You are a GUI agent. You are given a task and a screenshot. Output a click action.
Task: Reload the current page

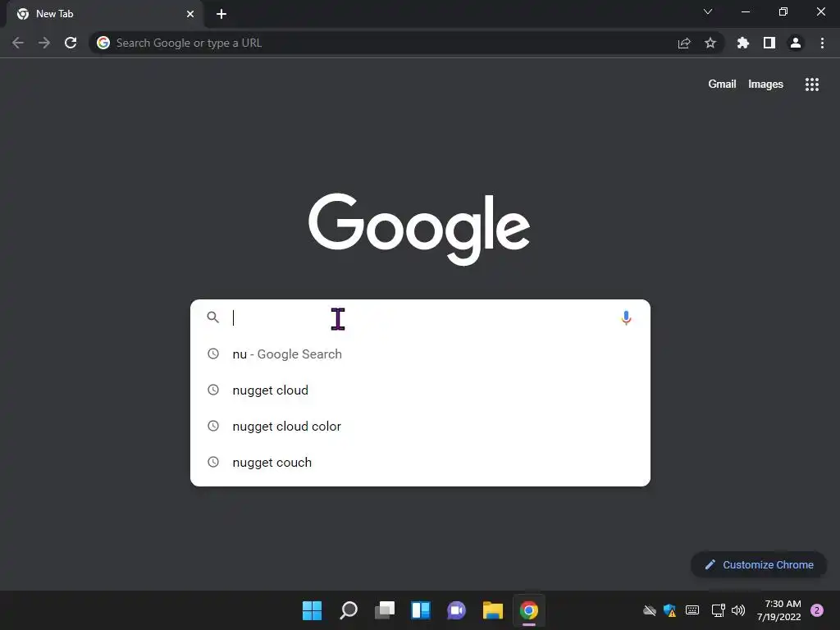tap(71, 43)
